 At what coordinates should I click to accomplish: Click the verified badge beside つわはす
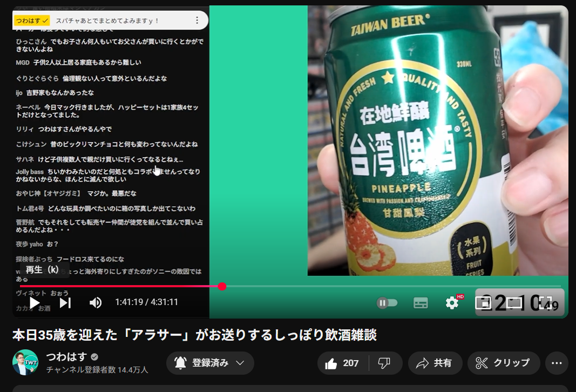tap(94, 357)
